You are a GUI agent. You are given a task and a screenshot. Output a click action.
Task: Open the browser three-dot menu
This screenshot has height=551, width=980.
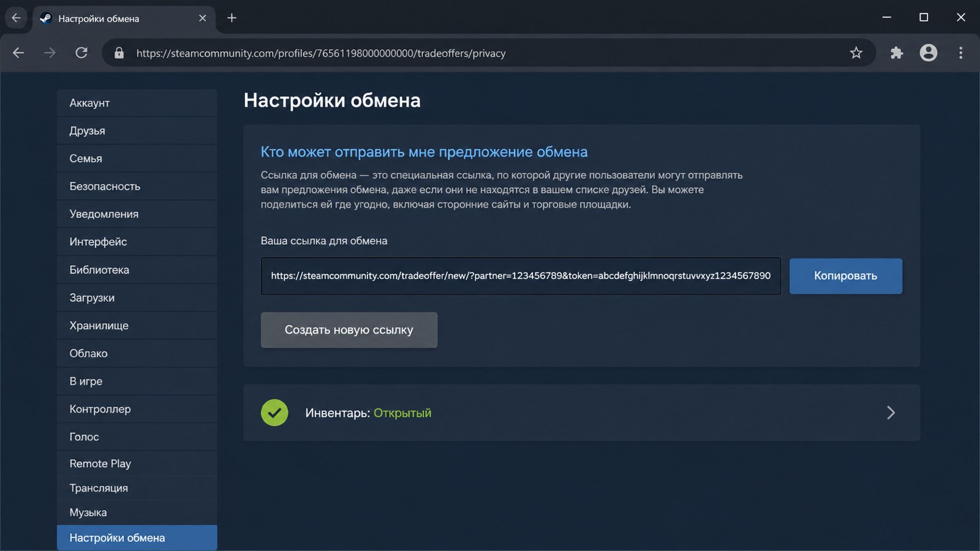pyautogui.click(x=960, y=53)
